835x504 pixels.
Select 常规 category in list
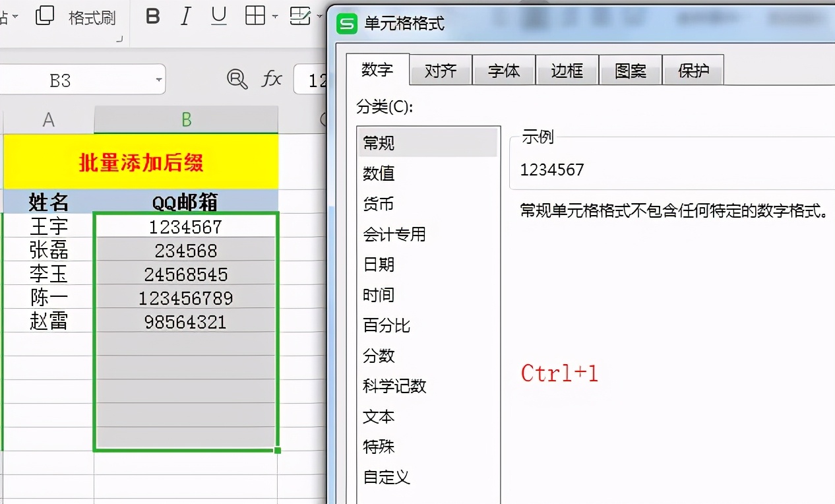coord(427,142)
